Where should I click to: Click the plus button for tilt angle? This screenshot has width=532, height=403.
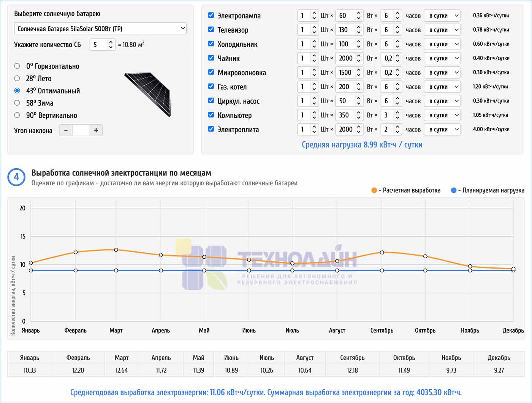coord(96,130)
